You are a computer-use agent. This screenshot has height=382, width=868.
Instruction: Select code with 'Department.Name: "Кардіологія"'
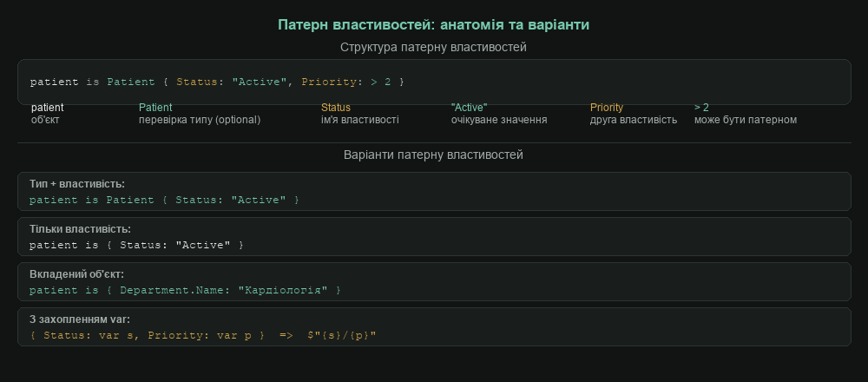185,290
